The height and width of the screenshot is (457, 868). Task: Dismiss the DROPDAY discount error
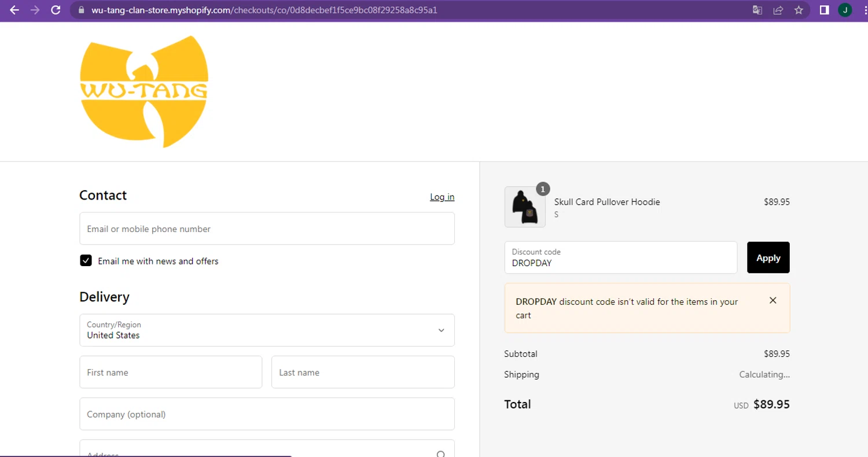point(773,300)
